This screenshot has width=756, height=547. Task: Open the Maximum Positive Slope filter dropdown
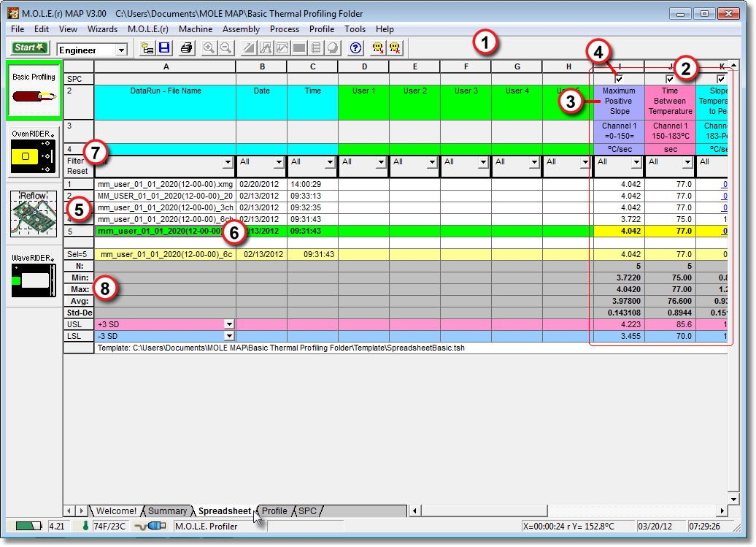point(636,163)
